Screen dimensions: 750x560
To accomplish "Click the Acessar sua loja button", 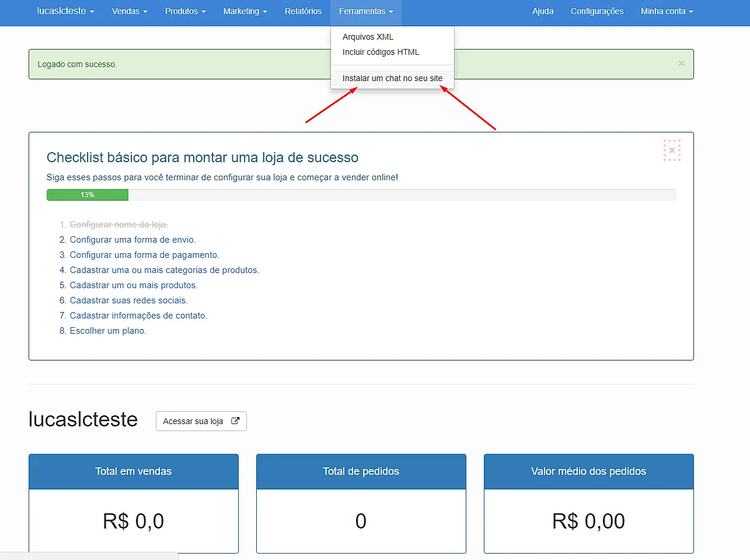I will click(201, 421).
